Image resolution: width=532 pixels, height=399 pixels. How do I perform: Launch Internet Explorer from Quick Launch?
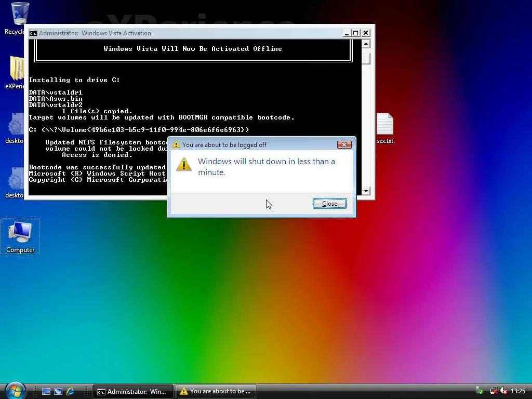click(x=70, y=392)
